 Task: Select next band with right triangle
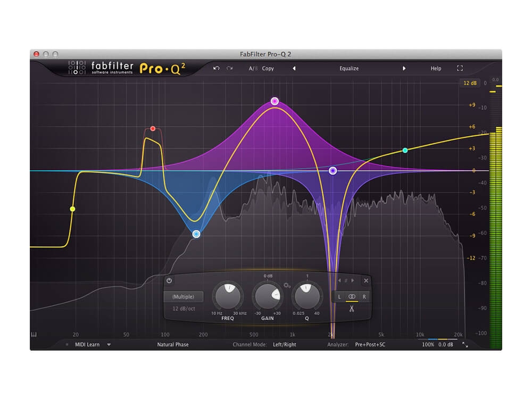[x=353, y=280]
